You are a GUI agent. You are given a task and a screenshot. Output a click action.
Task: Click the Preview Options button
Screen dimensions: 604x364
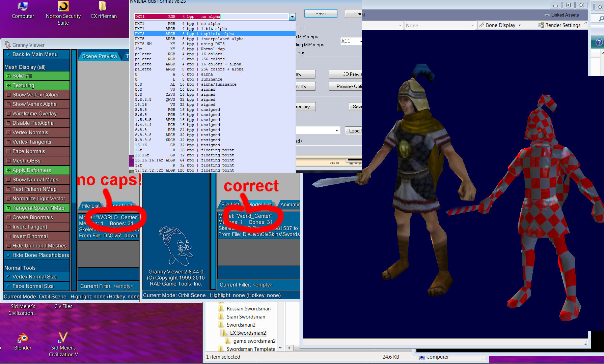(x=345, y=86)
